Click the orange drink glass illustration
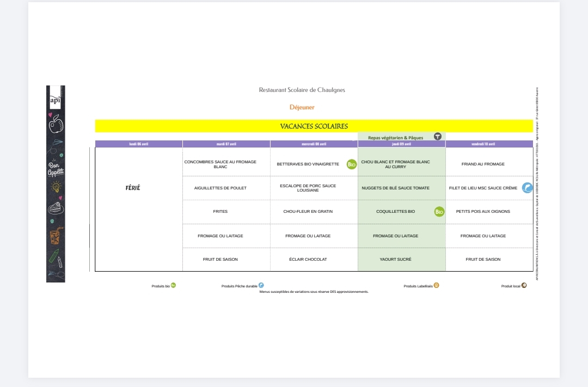The height and width of the screenshot is (387, 588). click(x=56, y=235)
